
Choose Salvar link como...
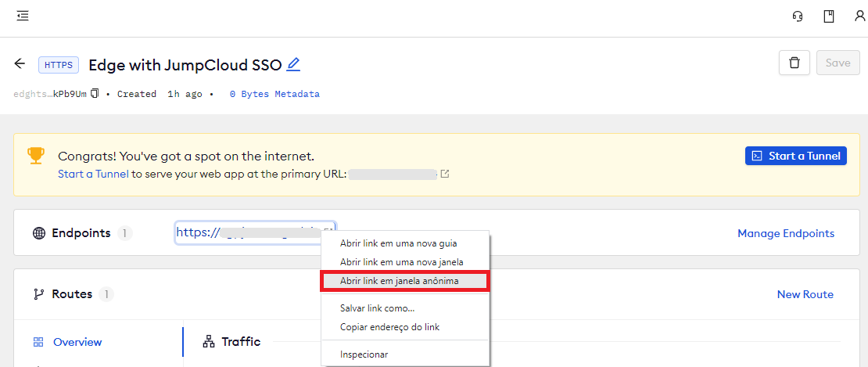tap(405, 308)
